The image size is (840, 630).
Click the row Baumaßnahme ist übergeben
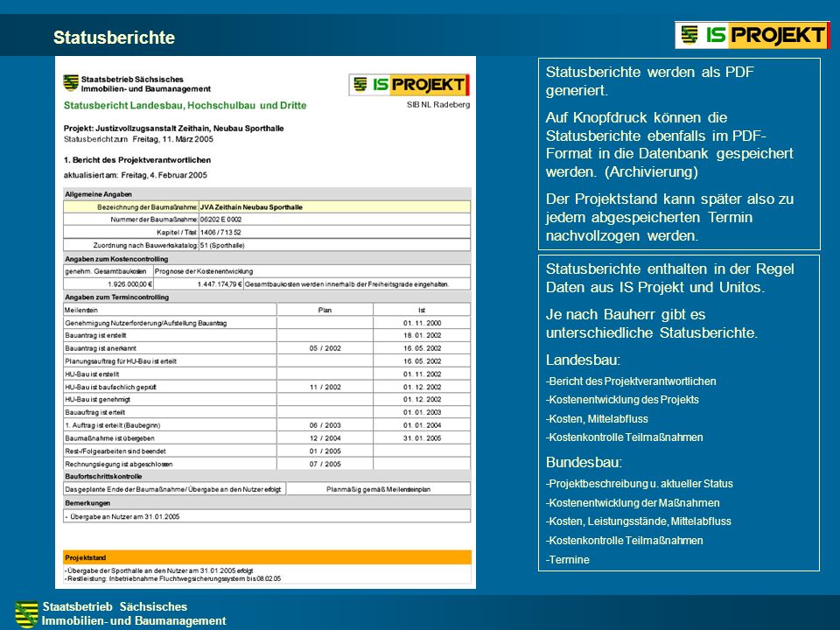[267, 438]
